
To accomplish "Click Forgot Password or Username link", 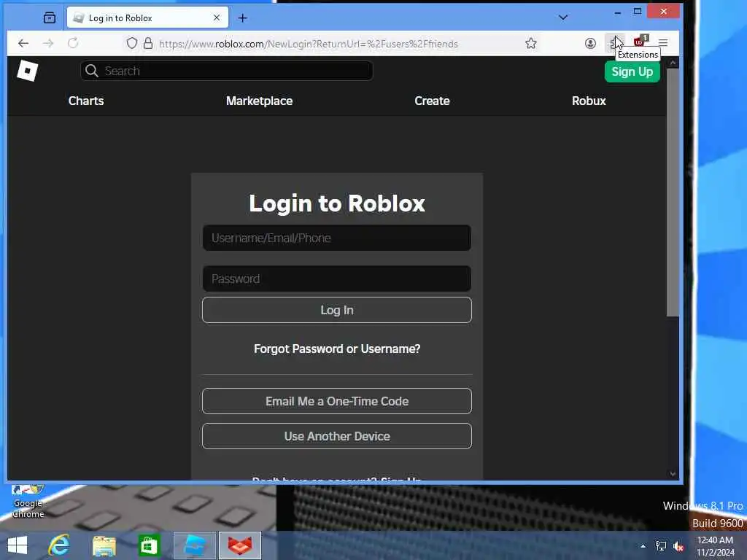I will (337, 349).
